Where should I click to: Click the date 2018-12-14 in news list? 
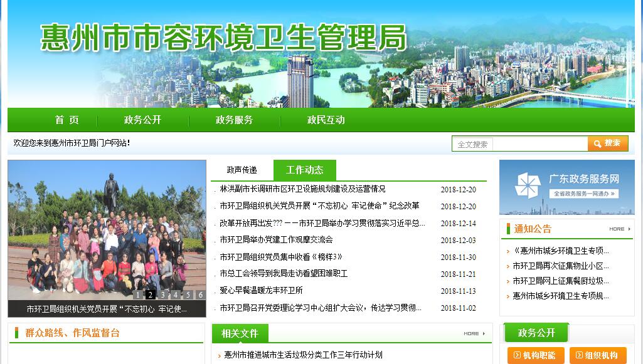pyautogui.click(x=459, y=224)
